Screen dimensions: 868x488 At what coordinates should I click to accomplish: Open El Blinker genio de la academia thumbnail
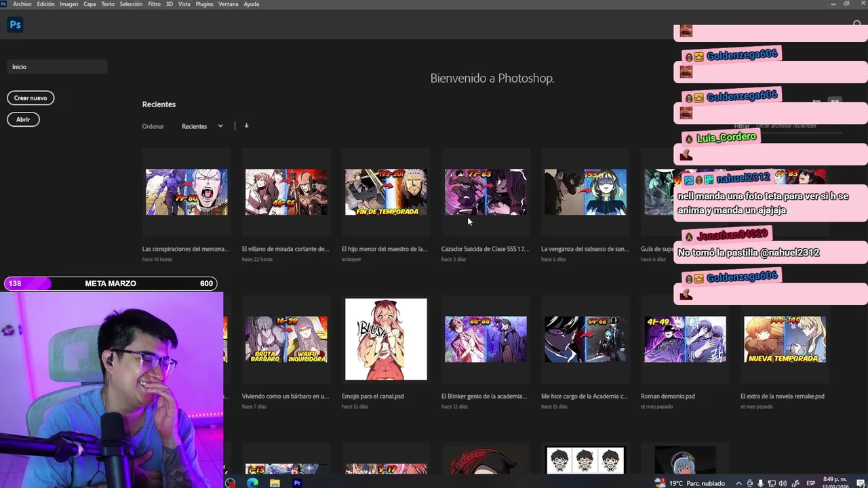[x=486, y=340]
